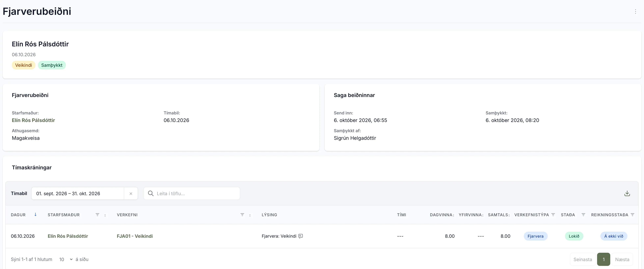This screenshot has height=269, width=644.
Task: Click the submitted time 6. október 2026, 06:55
Action: tap(360, 120)
